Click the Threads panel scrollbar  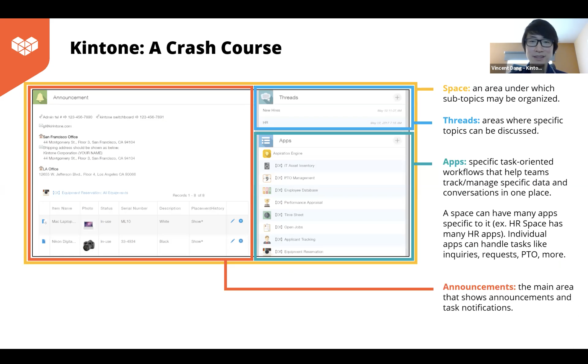(x=407, y=108)
